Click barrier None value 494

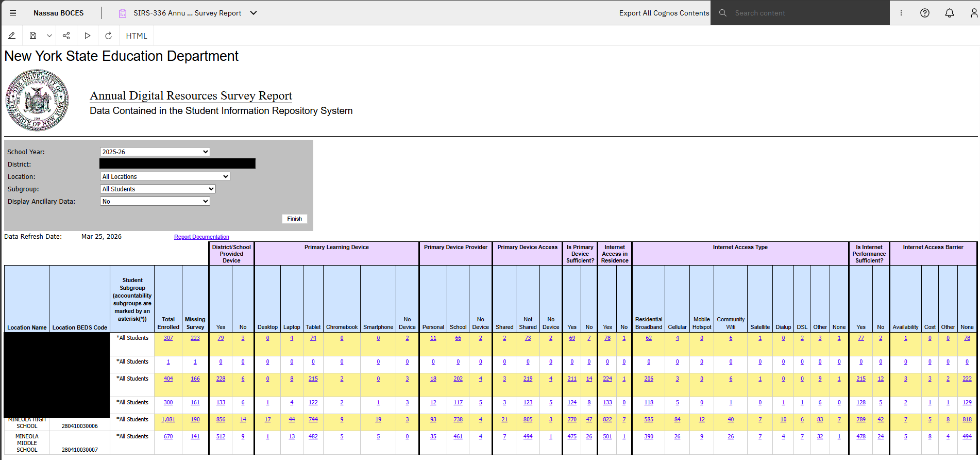pos(967,437)
